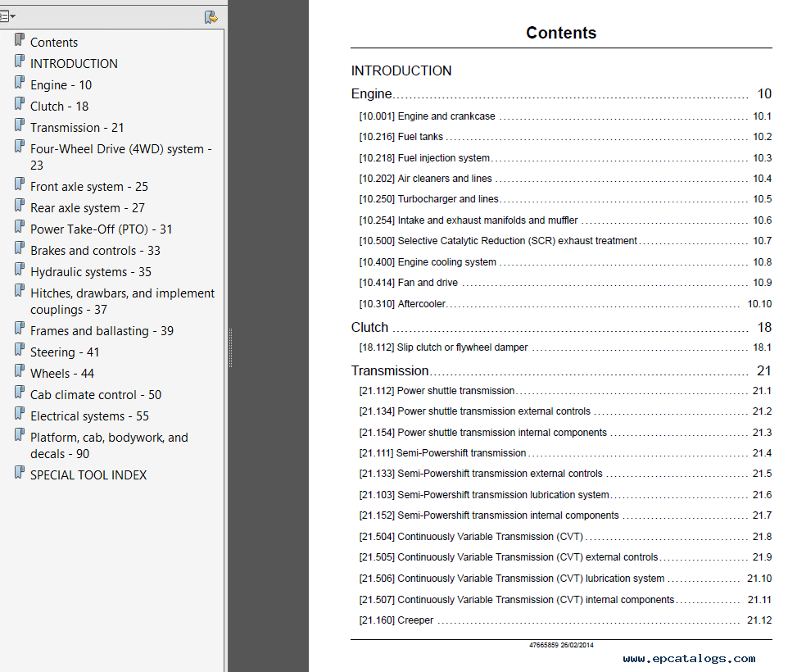
Task: Click [10.310] Aftercooler entry
Action: [x=565, y=304]
